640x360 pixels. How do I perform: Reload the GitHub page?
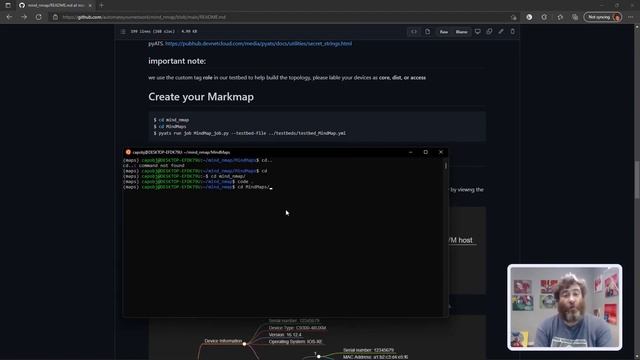coord(39,17)
